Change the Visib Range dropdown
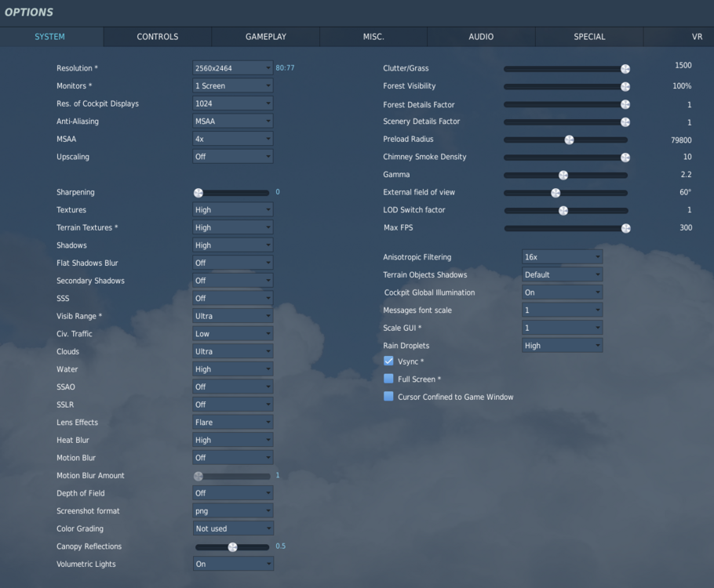 pyautogui.click(x=233, y=316)
